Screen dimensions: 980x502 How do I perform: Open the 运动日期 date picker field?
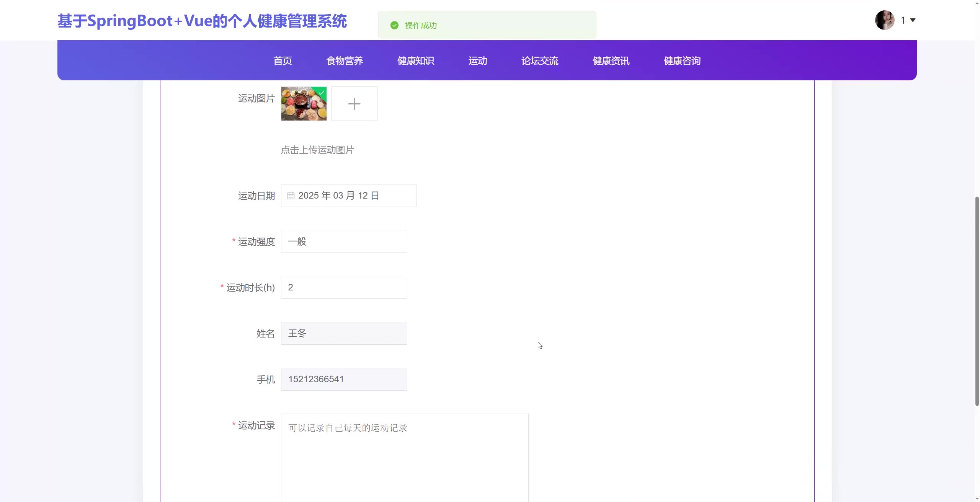[x=348, y=196]
